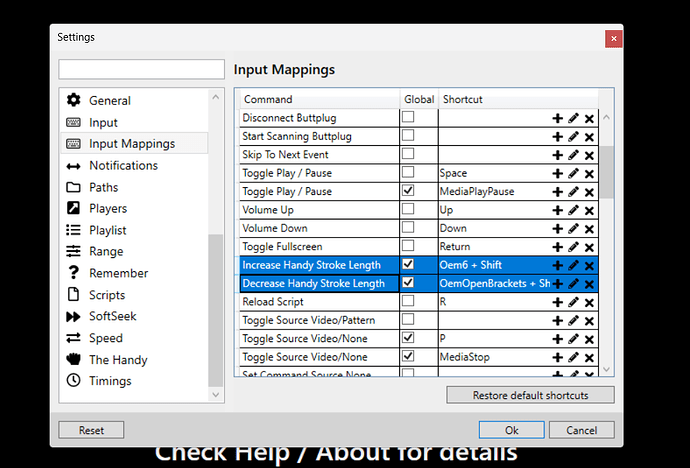Uncheck Global for Increase Handy Stroke Length

408,263
